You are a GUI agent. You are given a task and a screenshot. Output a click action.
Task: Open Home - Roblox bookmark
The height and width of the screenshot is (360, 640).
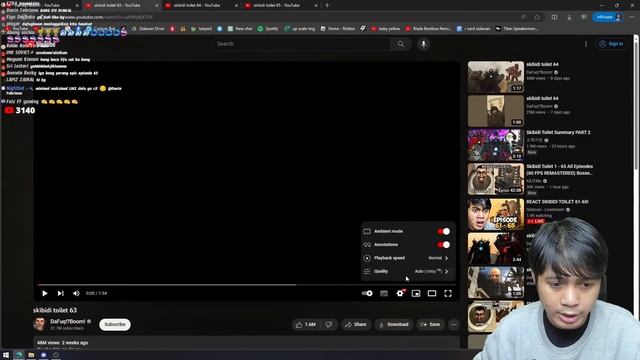pyautogui.click(x=338, y=29)
